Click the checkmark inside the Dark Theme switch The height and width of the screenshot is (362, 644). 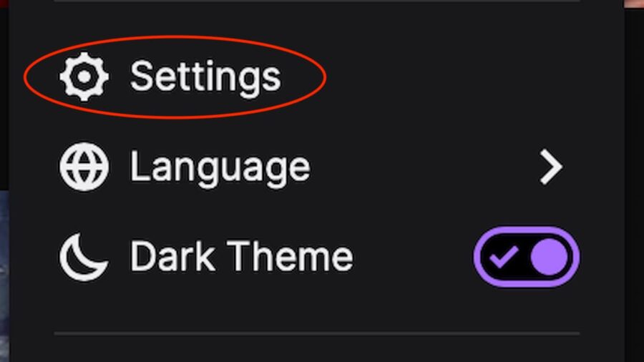[x=504, y=258]
